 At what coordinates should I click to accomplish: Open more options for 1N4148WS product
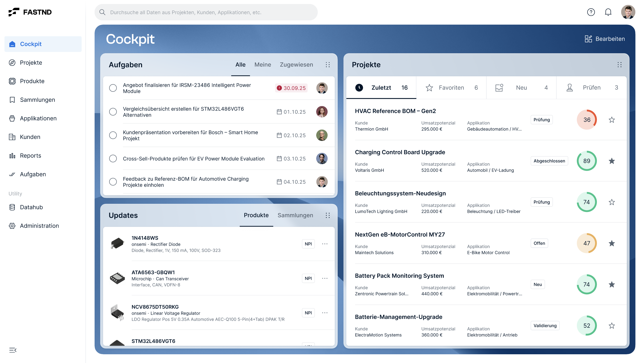point(324,244)
